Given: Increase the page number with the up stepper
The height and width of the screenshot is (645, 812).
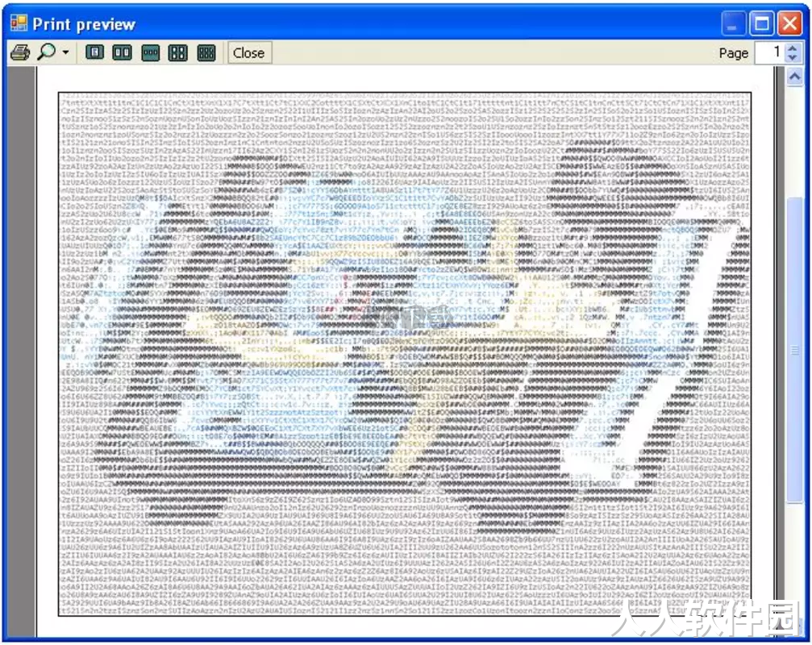Looking at the screenshot, I should (x=793, y=48).
